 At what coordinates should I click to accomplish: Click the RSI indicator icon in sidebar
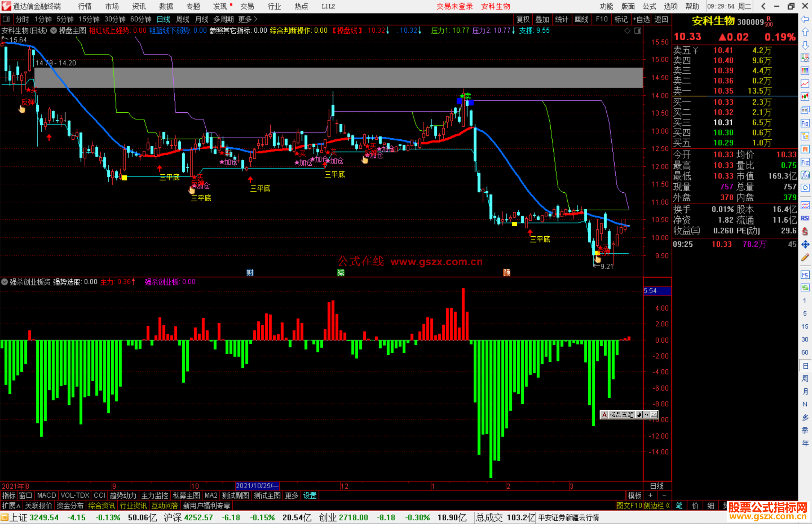tap(805, 218)
